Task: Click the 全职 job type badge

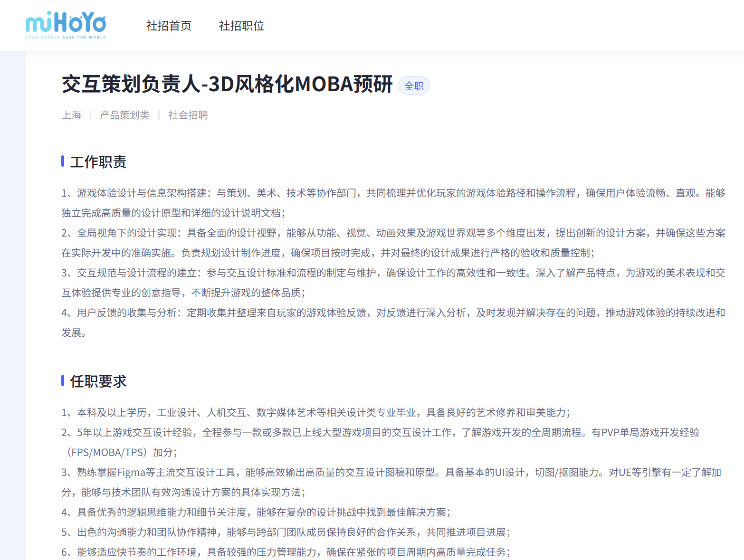Action: point(414,86)
